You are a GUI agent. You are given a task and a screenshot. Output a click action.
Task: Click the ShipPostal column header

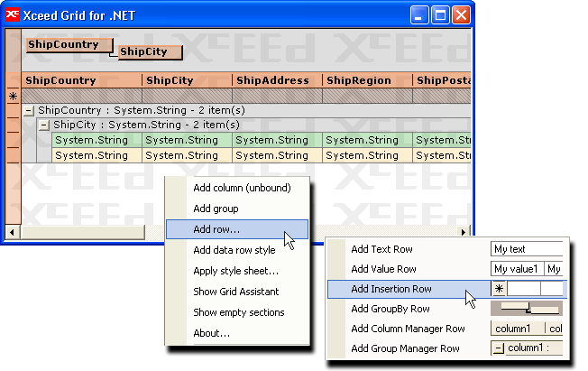442,80
